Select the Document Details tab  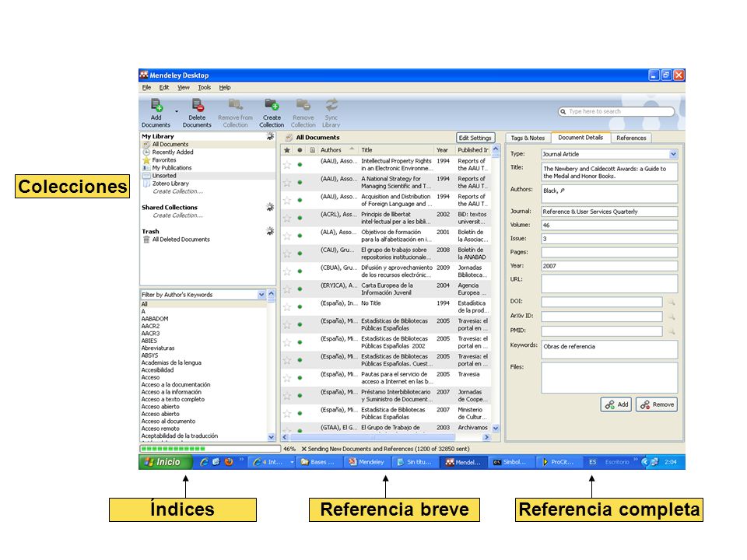point(580,138)
